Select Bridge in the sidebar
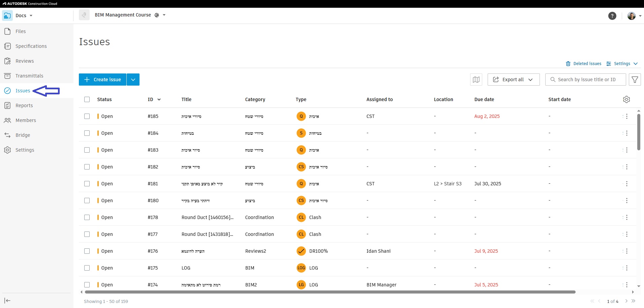The image size is (644, 308). pos(23,135)
